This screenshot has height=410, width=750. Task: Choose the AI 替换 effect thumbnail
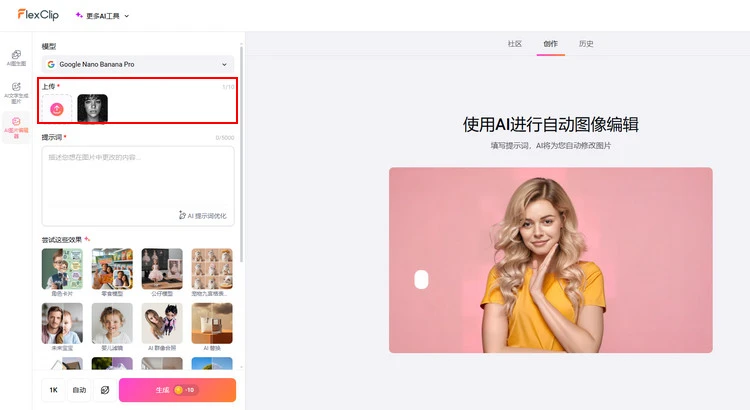(x=212, y=323)
